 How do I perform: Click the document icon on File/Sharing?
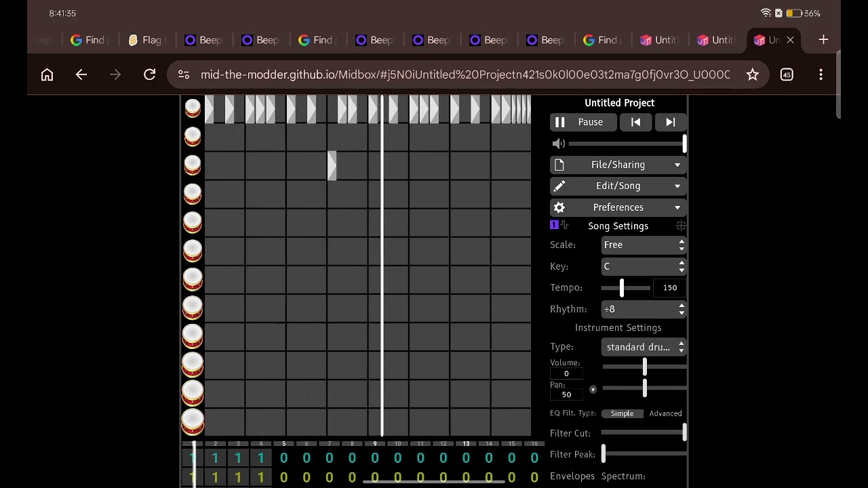(559, 165)
